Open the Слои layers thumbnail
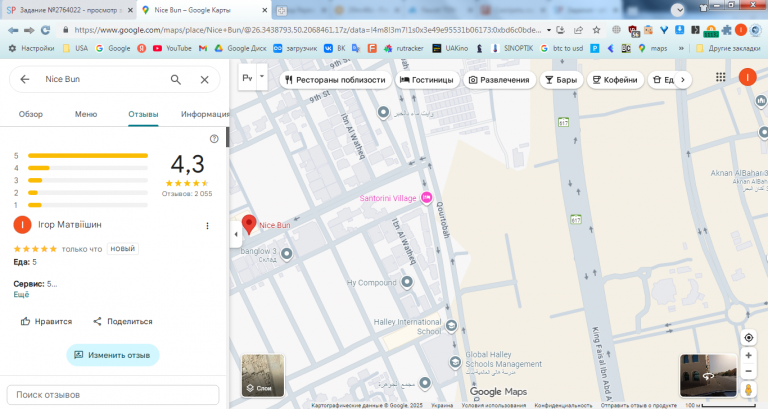This screenshot has width=768, height=409. [263, 376]
